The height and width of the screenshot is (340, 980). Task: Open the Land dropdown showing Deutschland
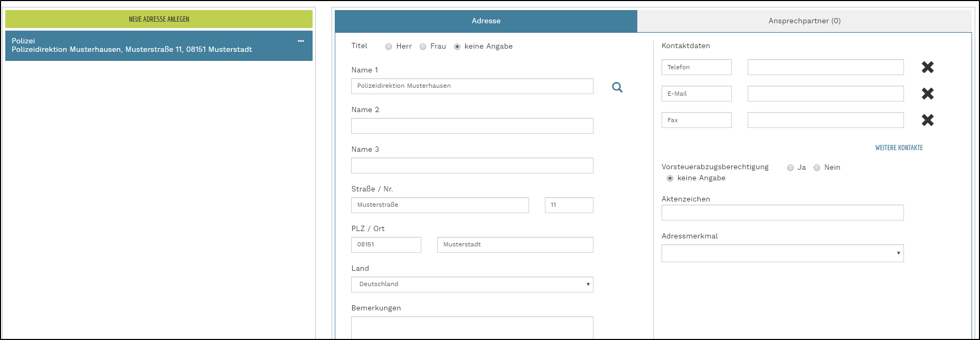[x=472, y=284]
